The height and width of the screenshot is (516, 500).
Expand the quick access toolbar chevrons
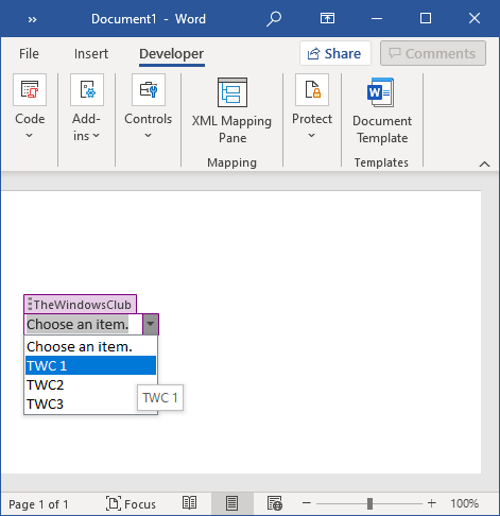click(x=32, y=20)
